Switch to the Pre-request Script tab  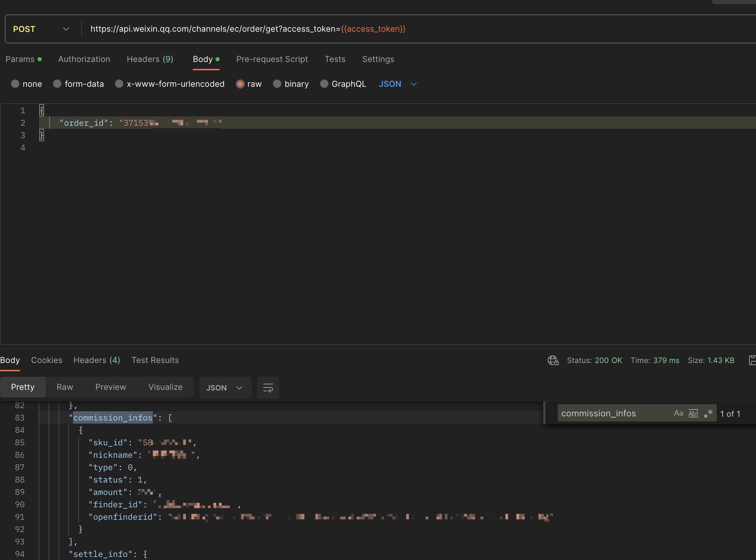tap(272, 59)
